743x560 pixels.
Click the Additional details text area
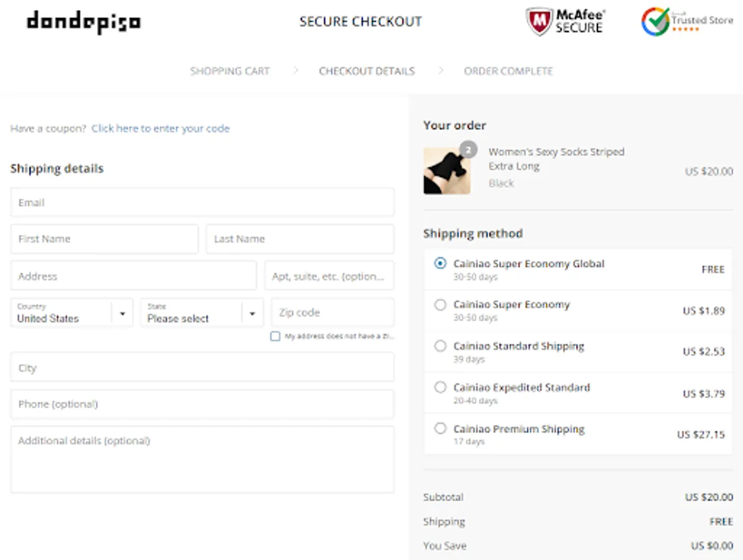(202, 459)
